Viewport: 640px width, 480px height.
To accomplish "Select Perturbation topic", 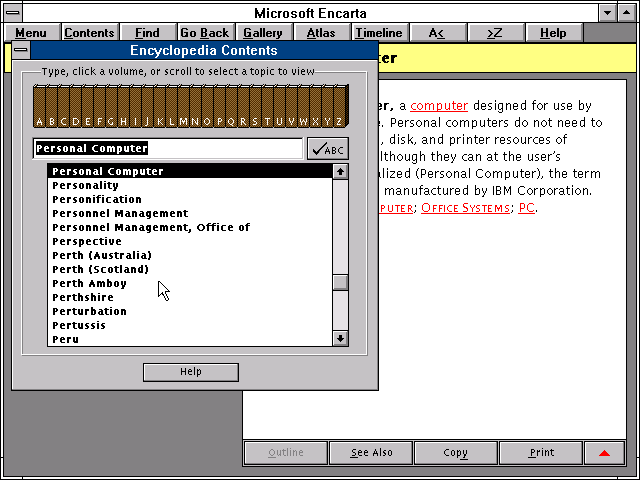I will (190, 311).
